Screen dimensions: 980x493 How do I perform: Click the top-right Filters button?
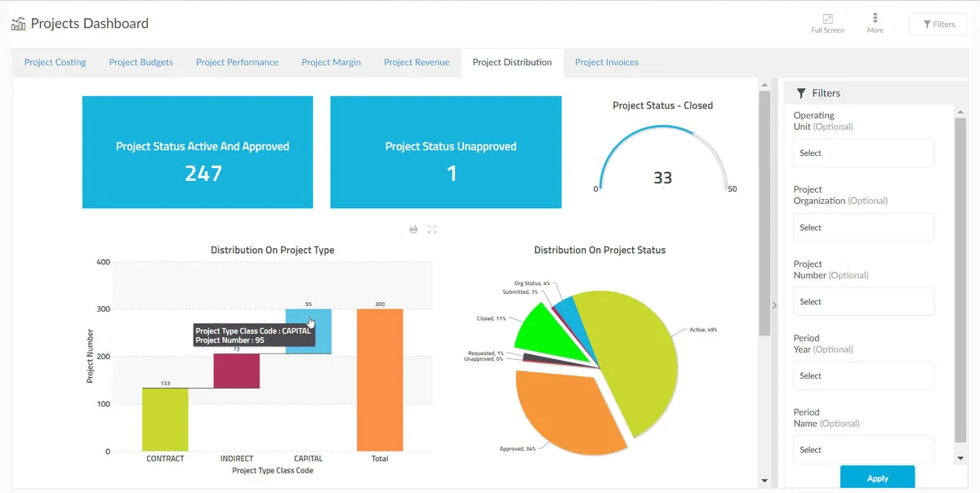[938, 24]
